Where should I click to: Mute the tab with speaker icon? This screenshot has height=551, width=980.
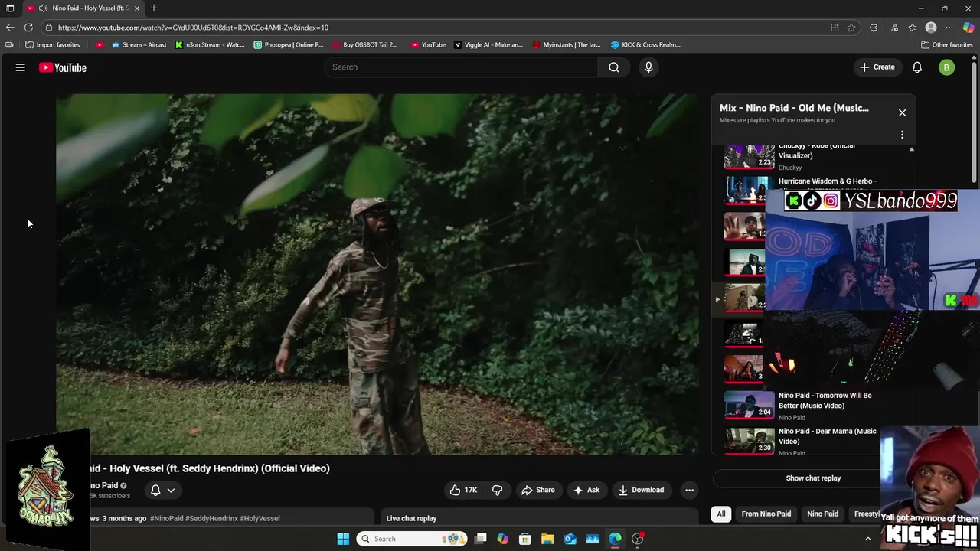[x=43, y=8]
